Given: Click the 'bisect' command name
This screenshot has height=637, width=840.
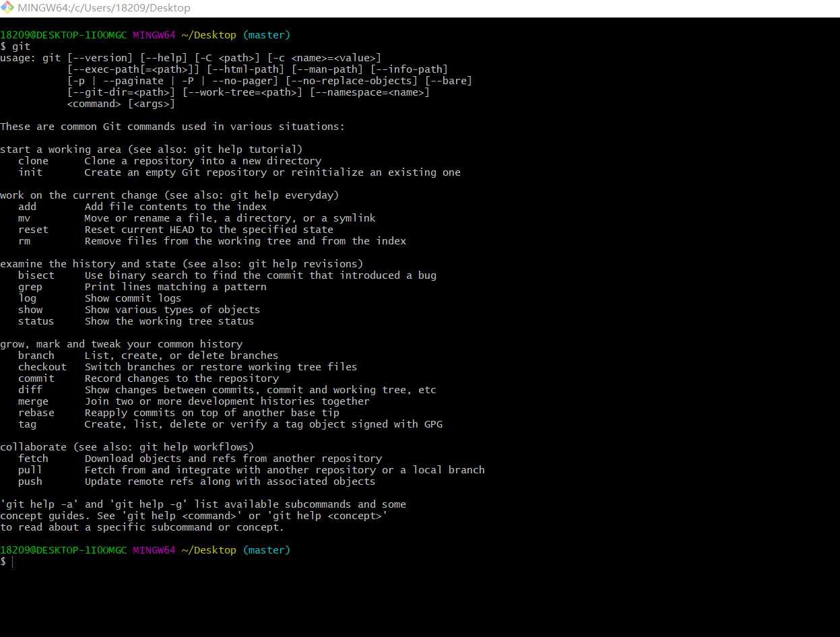Looking at the screenshot, I should [x=36, y=275].
